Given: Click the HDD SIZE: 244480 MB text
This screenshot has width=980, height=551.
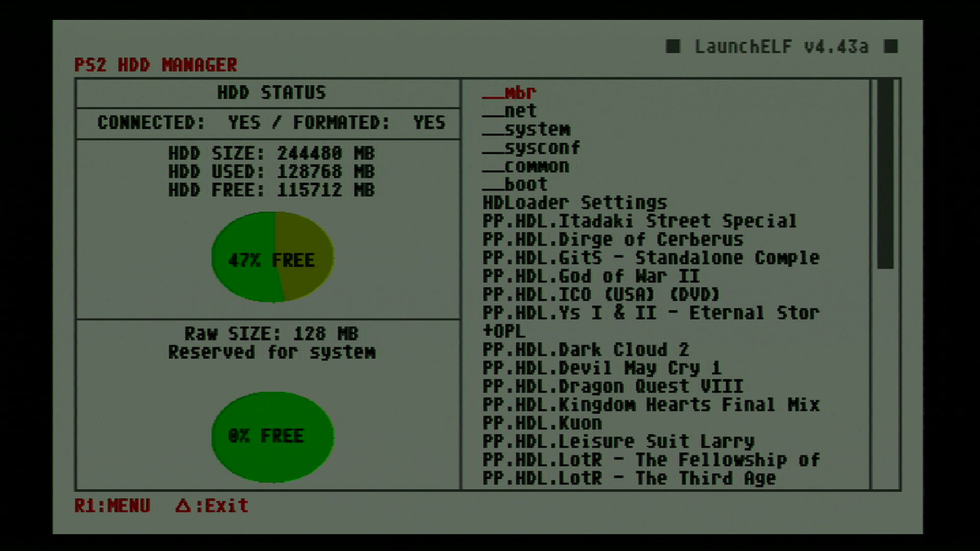Looking at the screenshot, I should point(272,153).
